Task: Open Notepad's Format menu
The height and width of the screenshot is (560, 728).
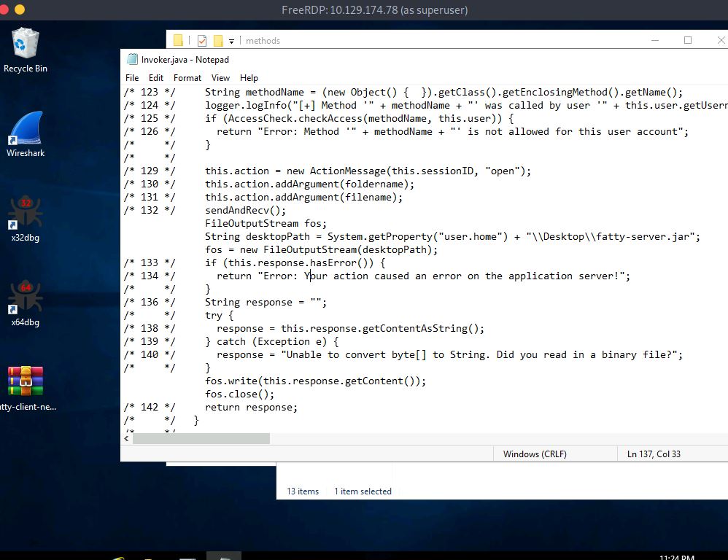Action: tap(187, 78)
